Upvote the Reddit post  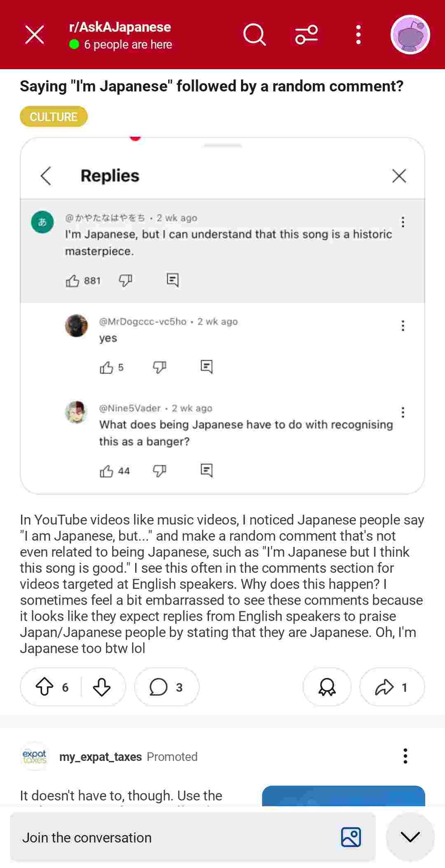(44, 687)
